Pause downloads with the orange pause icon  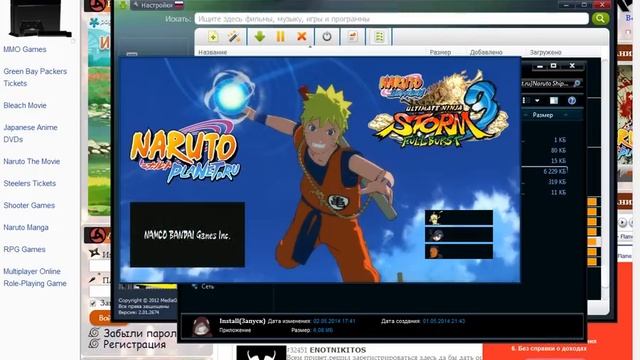click(x=280, y=36)
